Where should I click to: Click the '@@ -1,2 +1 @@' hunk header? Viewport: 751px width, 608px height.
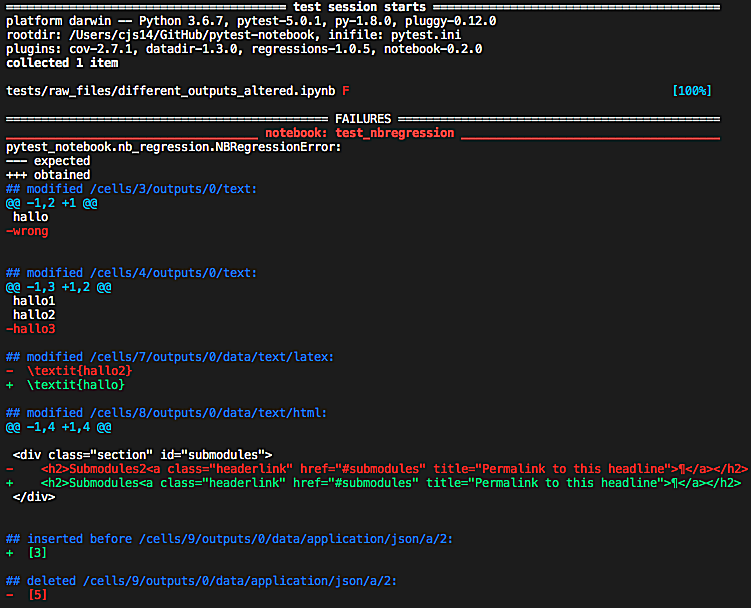[52, 203]
